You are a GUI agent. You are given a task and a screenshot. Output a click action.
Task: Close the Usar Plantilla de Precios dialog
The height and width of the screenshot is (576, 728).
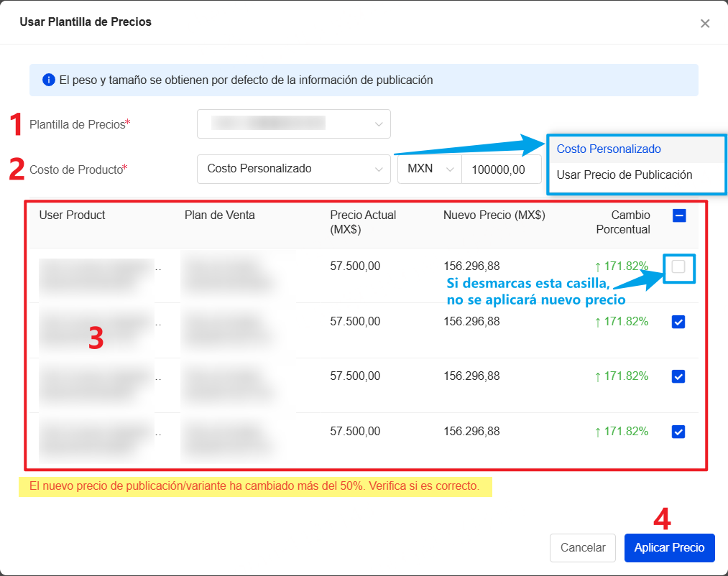point(705,23)
